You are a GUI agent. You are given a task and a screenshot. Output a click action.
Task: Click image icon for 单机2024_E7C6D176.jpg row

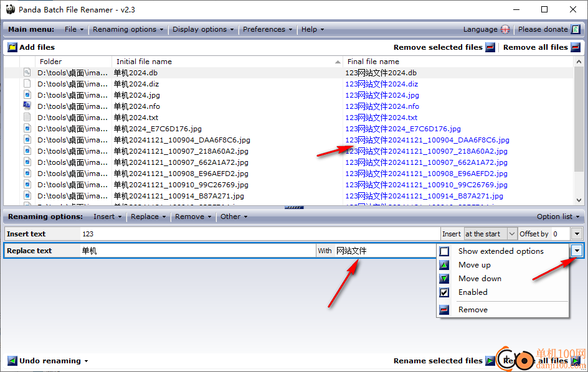(27, 128)
